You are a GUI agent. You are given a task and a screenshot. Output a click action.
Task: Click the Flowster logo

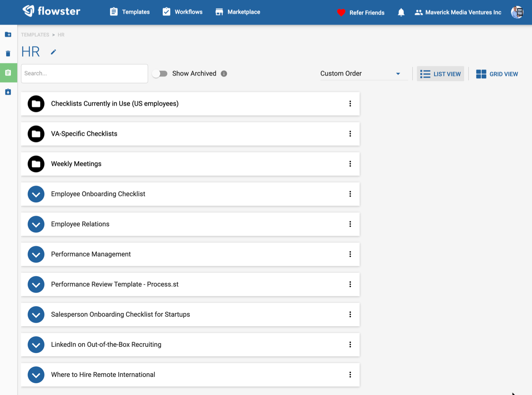point(51,11)
